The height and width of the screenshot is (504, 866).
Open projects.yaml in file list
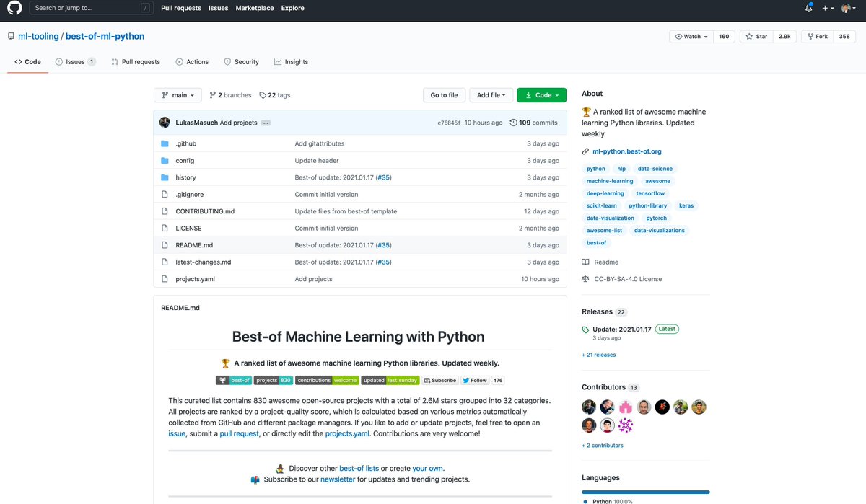[195, 279]
